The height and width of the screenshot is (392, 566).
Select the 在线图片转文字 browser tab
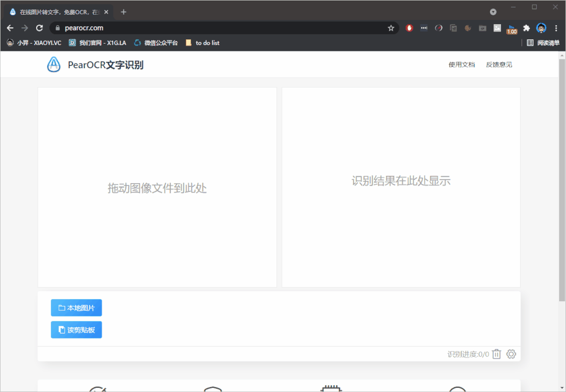coord(57,12)
